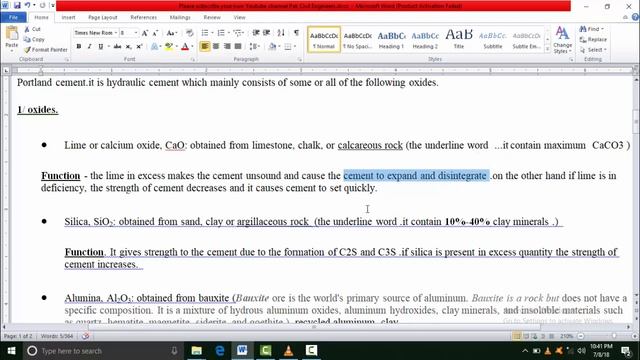Apply the Heading 1 style
The image size is (640, 360).
[x=391, y=40]
